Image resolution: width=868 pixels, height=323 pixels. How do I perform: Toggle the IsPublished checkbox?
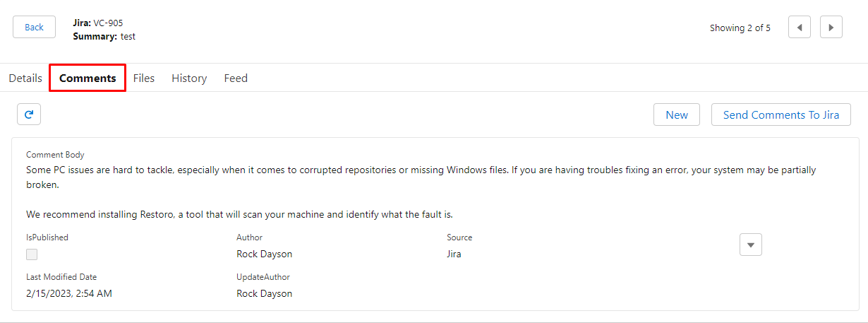[32, 254]
